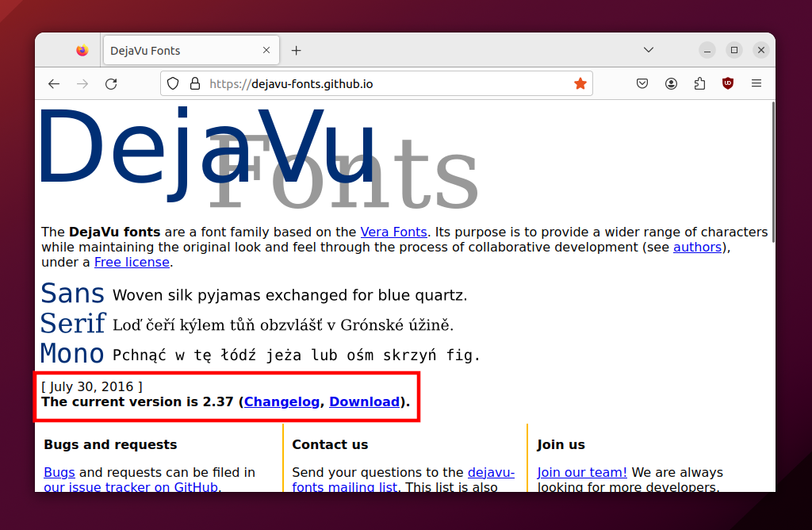Open our issue tracker on GitHub link
This screenshot has width=812, height=530.
coord(131,486)
